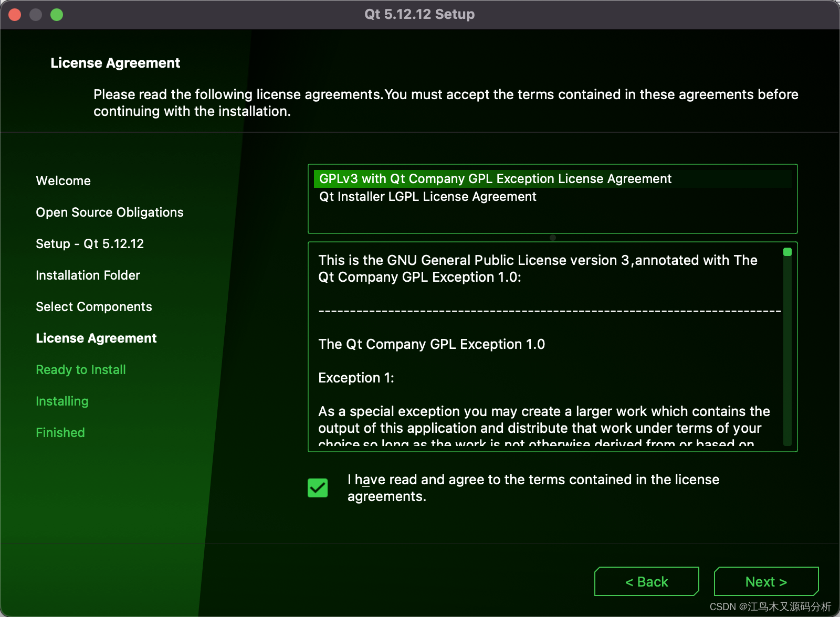This screenshot has height=617, width=840.
Task: Uncheck the license agreement acceptance checkbox
Action: 318,487
